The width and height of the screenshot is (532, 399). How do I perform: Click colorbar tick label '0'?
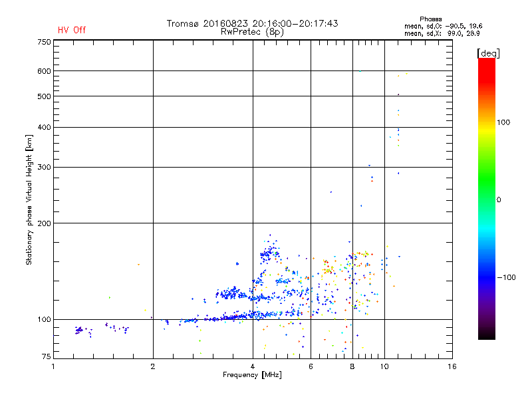(x=499, y=200)
